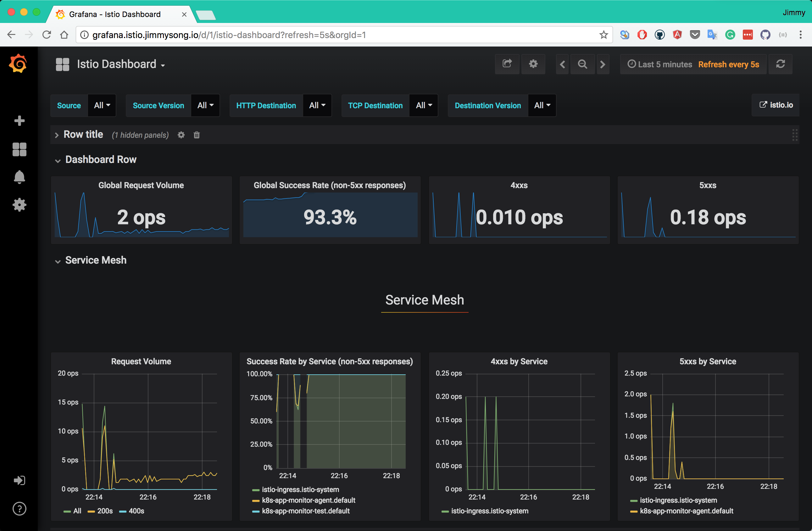This screenshot has width=812, height=531.
Task: Toggle the 200s series in Request Volume legend
Action: [104, 511]
